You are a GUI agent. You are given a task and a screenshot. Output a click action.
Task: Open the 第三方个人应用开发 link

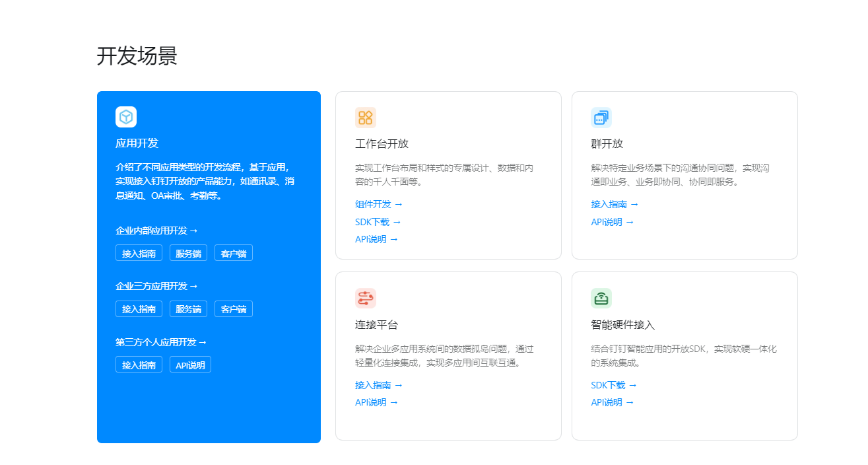pos(161,342)
